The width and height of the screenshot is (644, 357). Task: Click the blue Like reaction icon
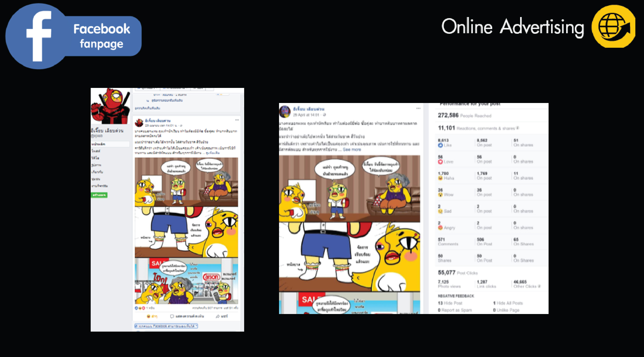(440, 145)
